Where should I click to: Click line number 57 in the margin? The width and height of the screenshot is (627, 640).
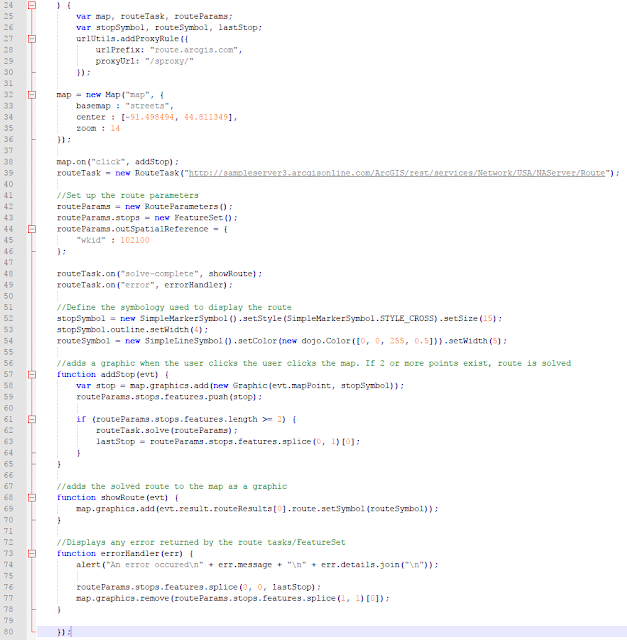[9, 374]
